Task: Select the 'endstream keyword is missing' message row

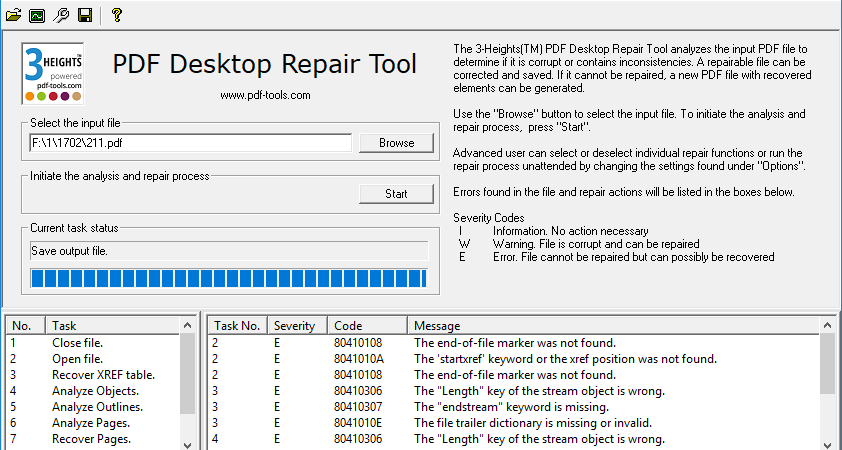Action: pos(514,407)
